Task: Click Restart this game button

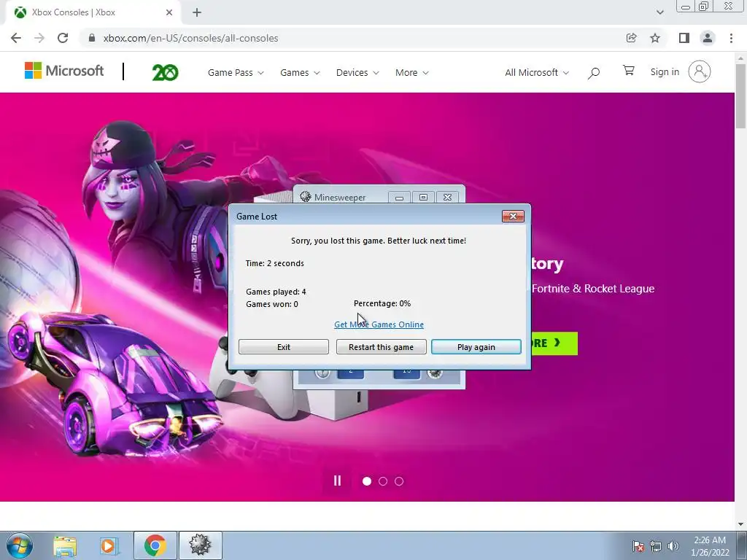Action: pyautogui.click(x=381, y=346)
